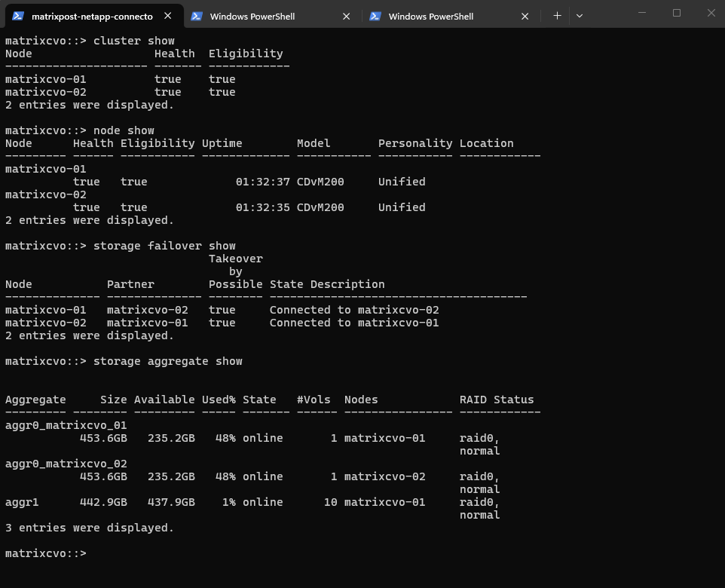Click the 'storage failover show' command text
This screenshot has width=725, height=588.
coord(164,246)
